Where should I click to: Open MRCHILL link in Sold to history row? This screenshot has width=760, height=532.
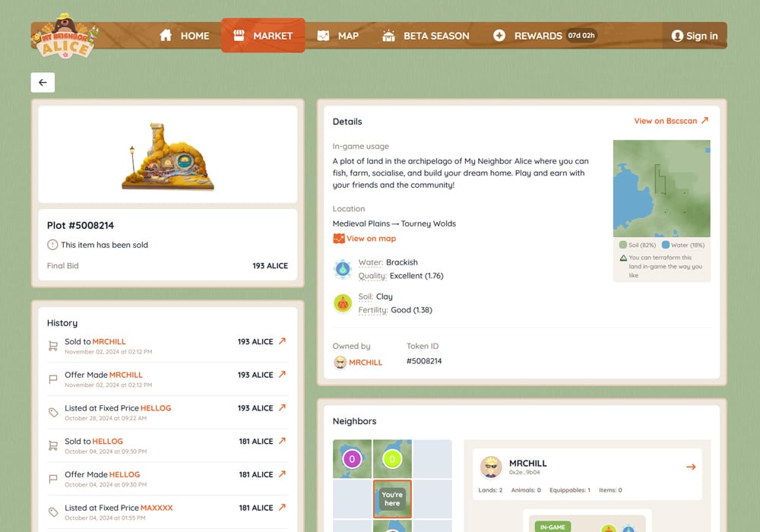109,341
